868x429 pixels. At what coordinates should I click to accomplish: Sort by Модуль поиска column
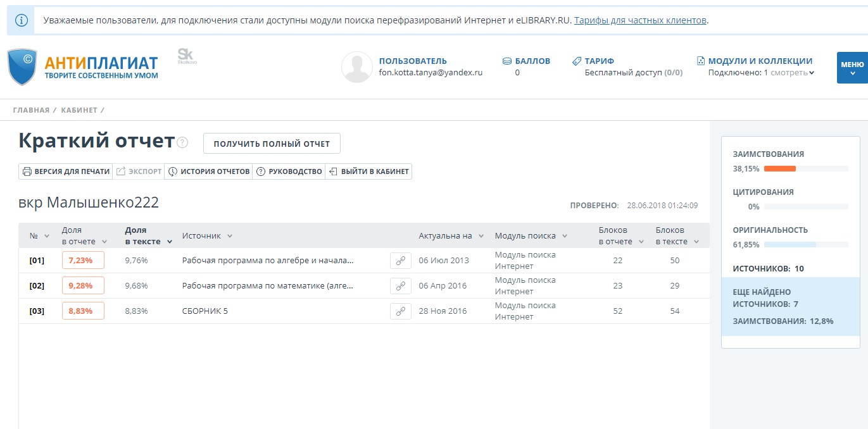tap(531, 236)
